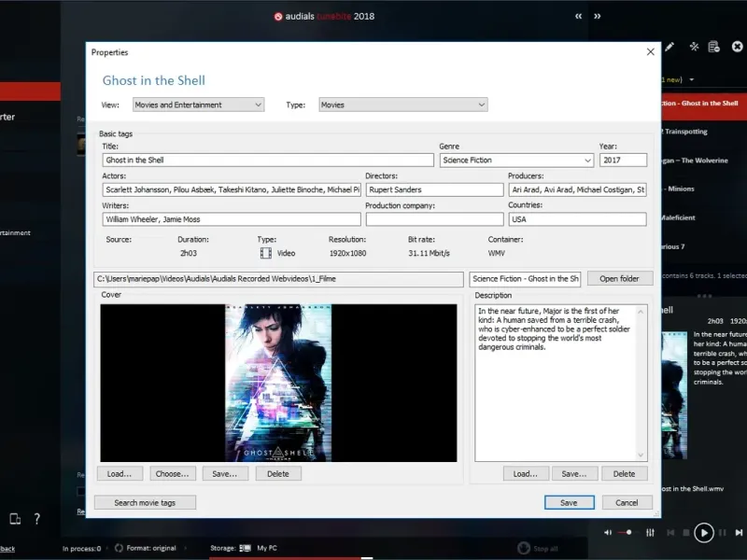747x560 pixels.
Task: Open the equalizer settings icon
Action: click(x=650, y=533)
